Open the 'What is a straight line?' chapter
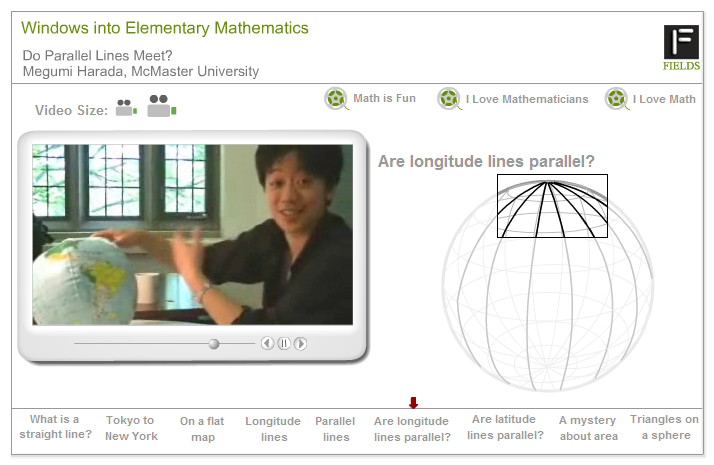 point(55,427)
